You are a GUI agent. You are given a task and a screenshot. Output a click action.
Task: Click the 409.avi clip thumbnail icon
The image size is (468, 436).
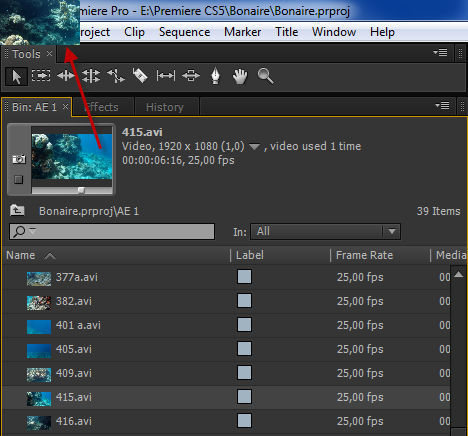click(x=39, y=375)
